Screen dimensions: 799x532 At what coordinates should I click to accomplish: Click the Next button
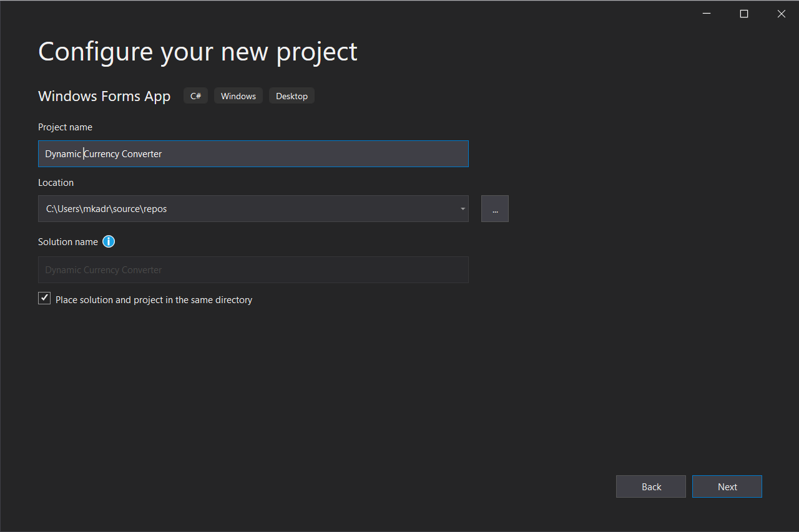[x=727, y=486]
